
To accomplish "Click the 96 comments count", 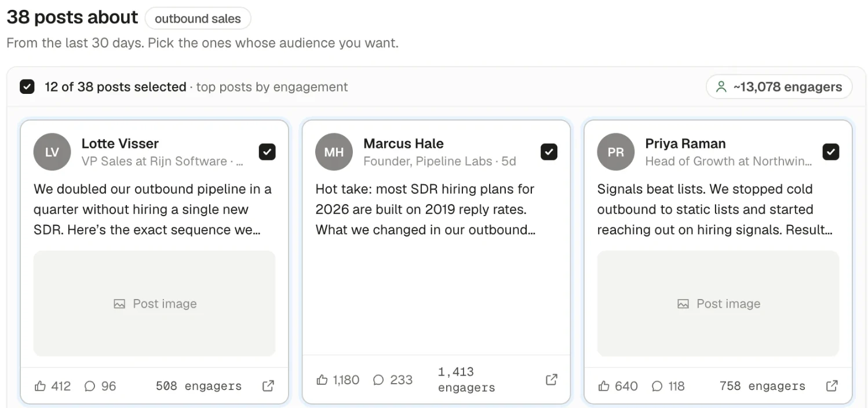I will [x=109, y=386].
